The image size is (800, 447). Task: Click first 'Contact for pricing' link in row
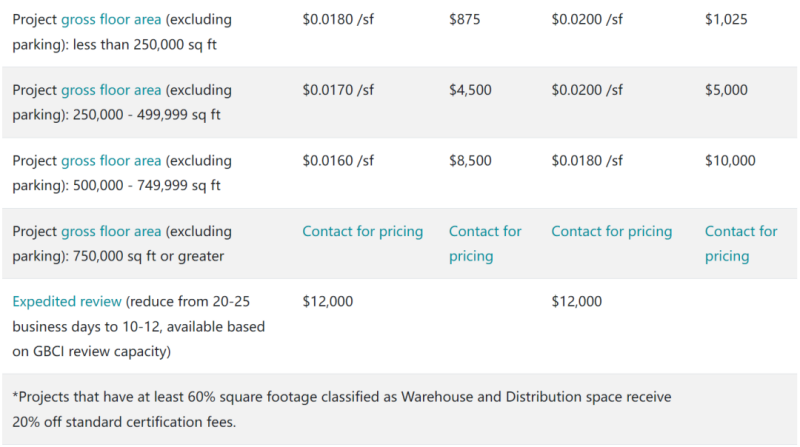tap(362, 231)
